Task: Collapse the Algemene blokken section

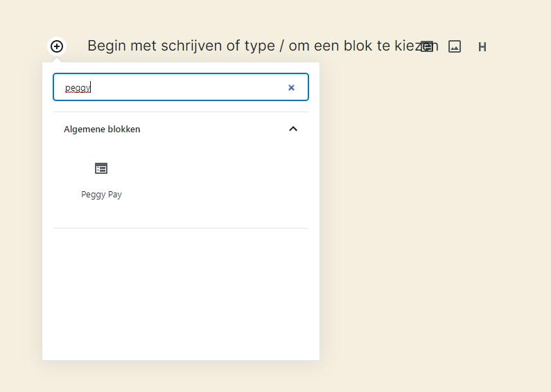Action: [293, 129]
